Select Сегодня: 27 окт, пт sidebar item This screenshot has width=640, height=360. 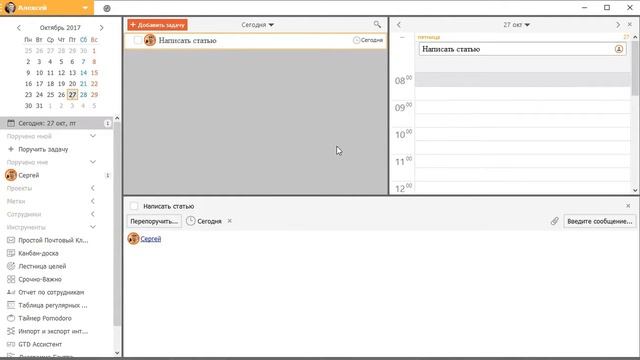56,123
